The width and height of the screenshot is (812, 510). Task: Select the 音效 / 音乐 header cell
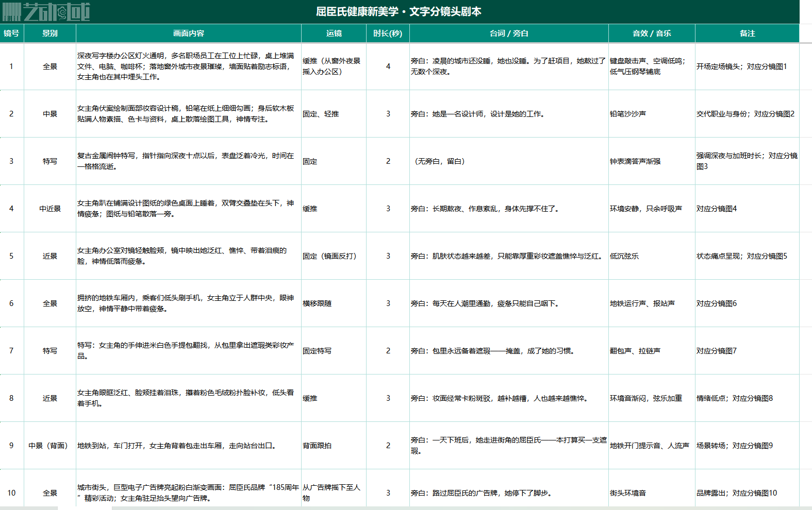pos(652,33)
